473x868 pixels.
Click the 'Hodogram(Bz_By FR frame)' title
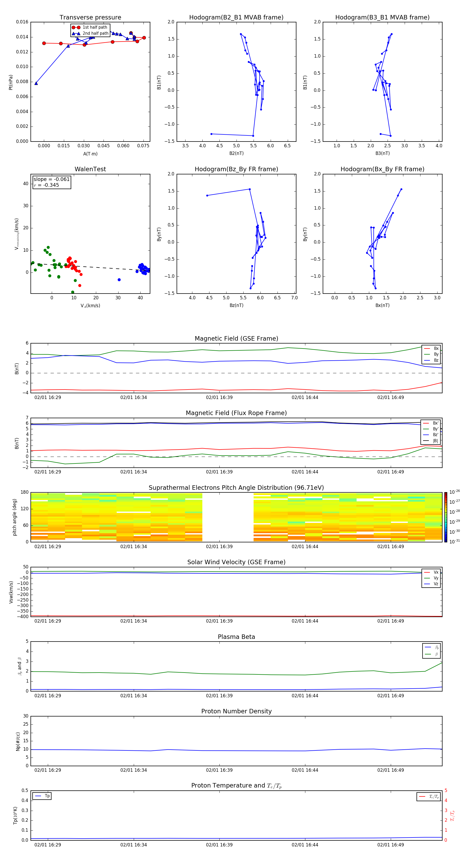236,169
